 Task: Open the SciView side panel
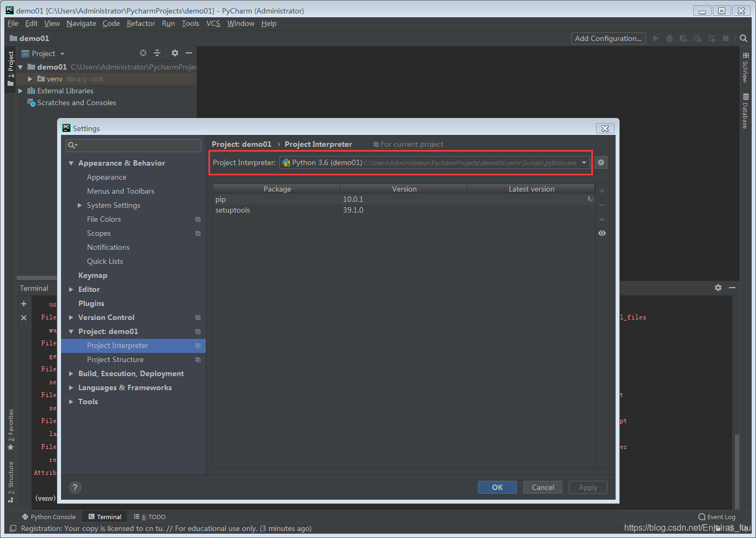745,67
